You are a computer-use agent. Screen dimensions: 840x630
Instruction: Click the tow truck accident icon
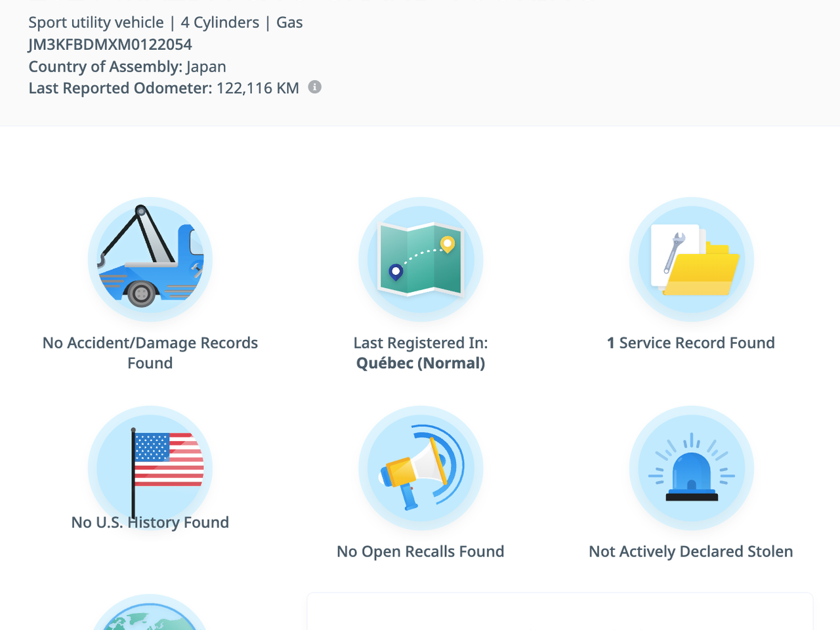[x=150, y=259]
